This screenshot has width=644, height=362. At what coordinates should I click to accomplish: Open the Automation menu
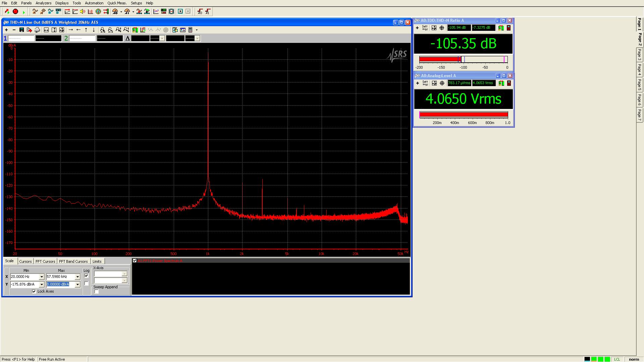coord(94,3)
